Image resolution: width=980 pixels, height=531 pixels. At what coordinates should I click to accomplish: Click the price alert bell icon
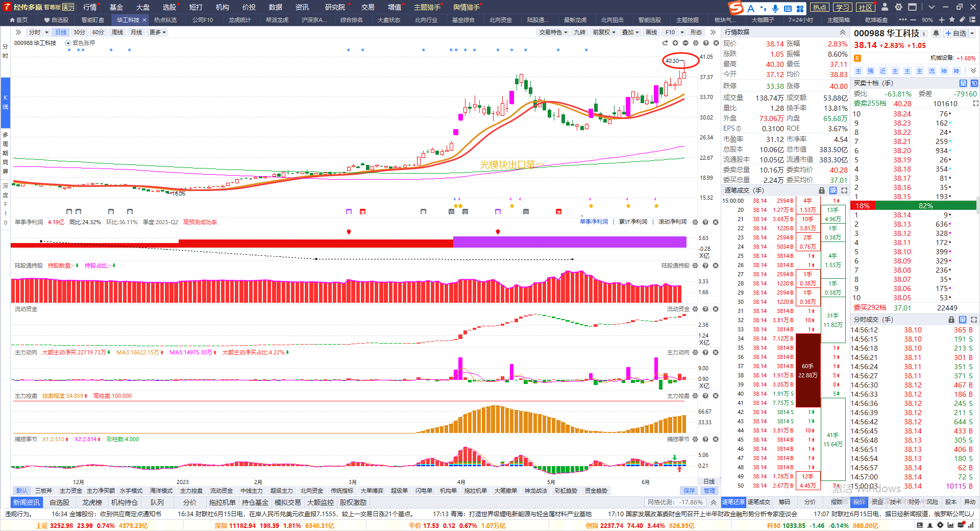tap(936, 33)
